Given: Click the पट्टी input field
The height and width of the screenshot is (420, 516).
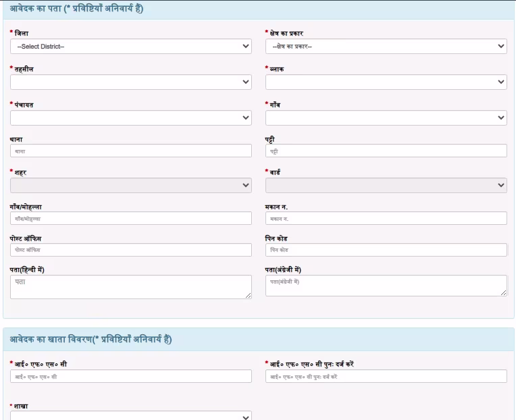Looking at the screenshot, I should (386, 151).
